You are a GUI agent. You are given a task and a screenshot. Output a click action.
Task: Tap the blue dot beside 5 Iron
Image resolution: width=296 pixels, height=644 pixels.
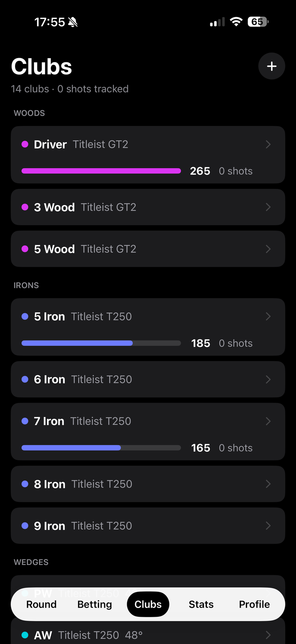tap(25, 316)
